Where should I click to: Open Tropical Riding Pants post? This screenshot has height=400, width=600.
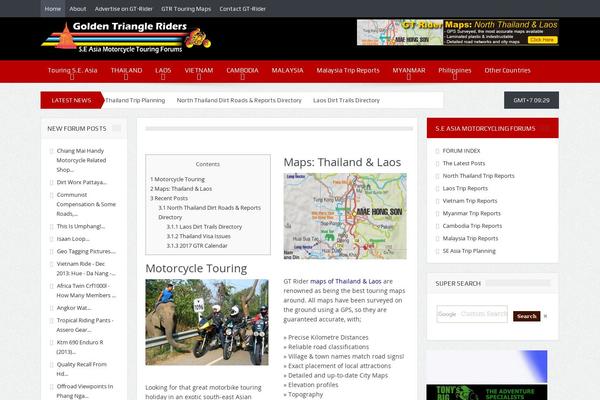pos(85,325)
